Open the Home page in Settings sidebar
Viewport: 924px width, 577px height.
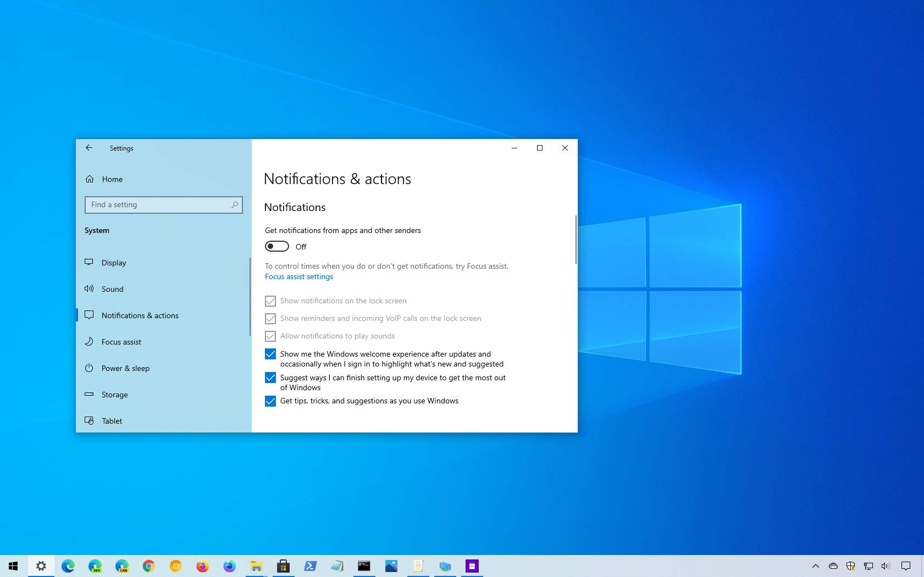(x=112, y=179)
